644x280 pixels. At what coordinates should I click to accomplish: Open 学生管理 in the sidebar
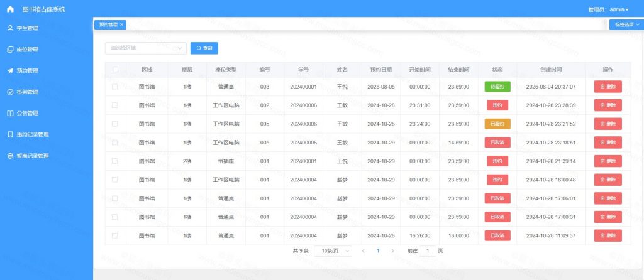[27, 28]
